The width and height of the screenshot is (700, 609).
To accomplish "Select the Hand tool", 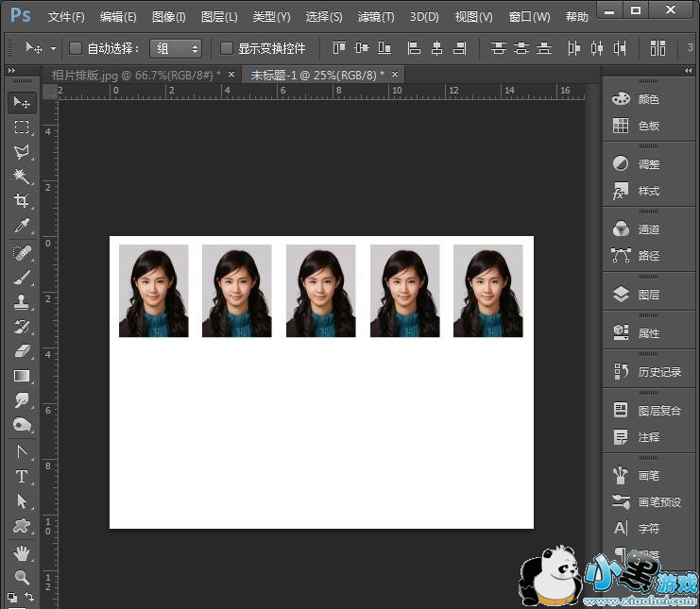I will point(21,552).
